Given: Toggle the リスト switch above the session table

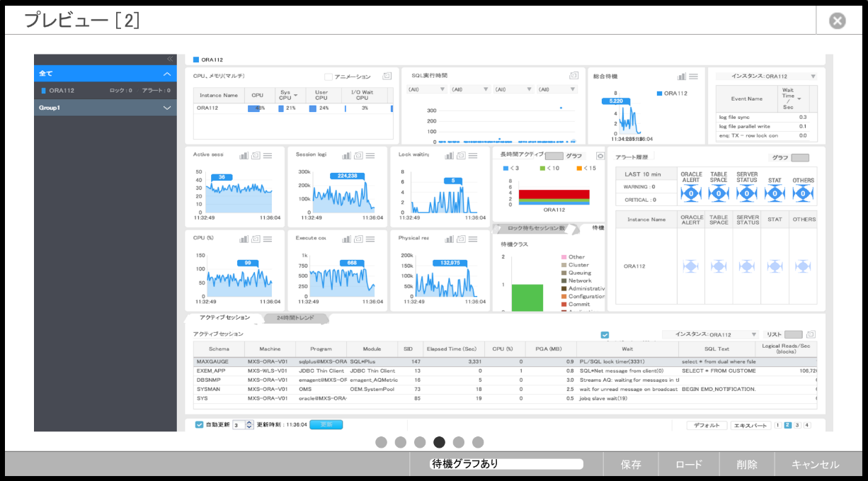Looking at the screenshot, I should click(x=794, y=334).
